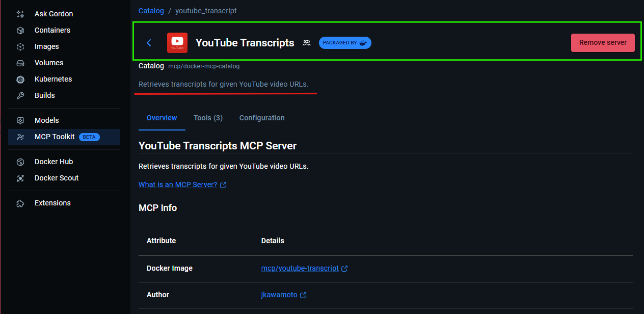Click the Images icon in sidebar
This screenshot has width=644, height=314.
point(20,46)
